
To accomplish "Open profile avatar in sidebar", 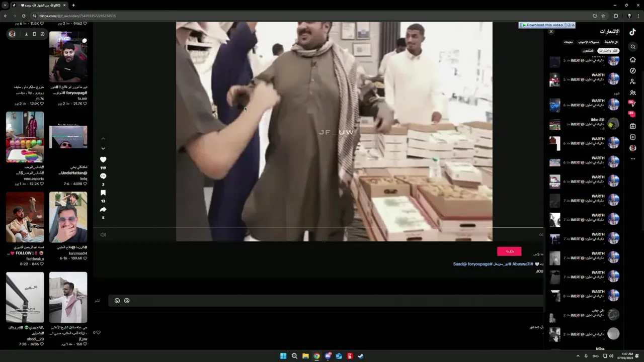I will tap(633, 148).
